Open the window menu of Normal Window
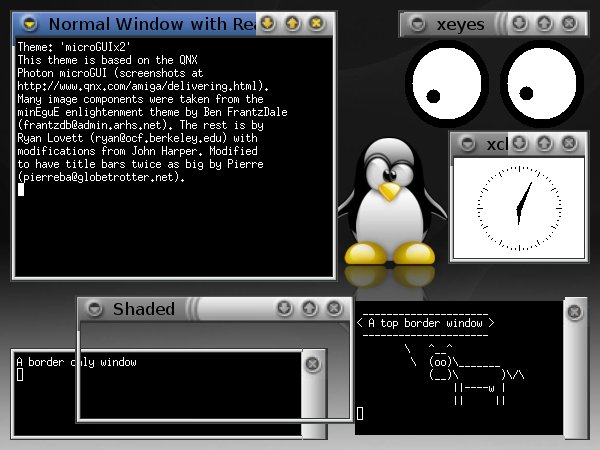Viewport: 600px width, 450px height. (x=30, y=24)
